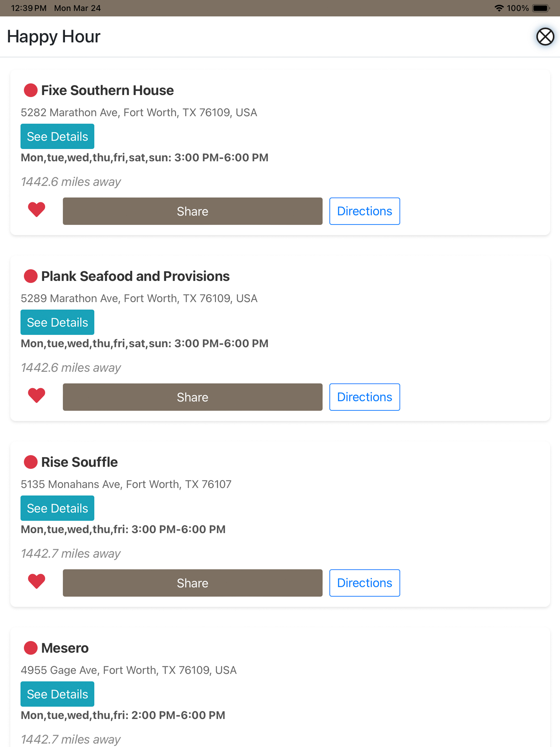The image size is (560, 747).
Task: Get Directions to Rise Souffle
Action: (365, 583)
